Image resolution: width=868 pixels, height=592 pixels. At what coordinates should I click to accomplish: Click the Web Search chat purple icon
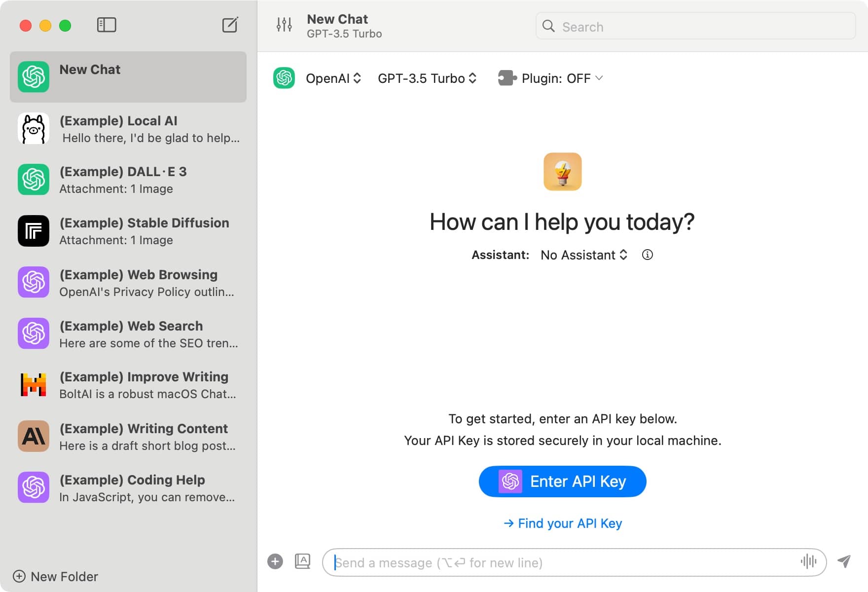click(34, 333)
